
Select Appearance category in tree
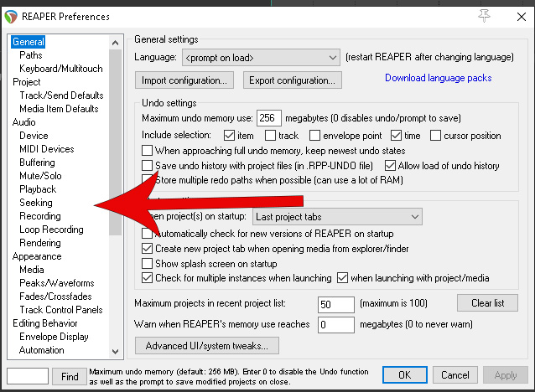point(37,256)
